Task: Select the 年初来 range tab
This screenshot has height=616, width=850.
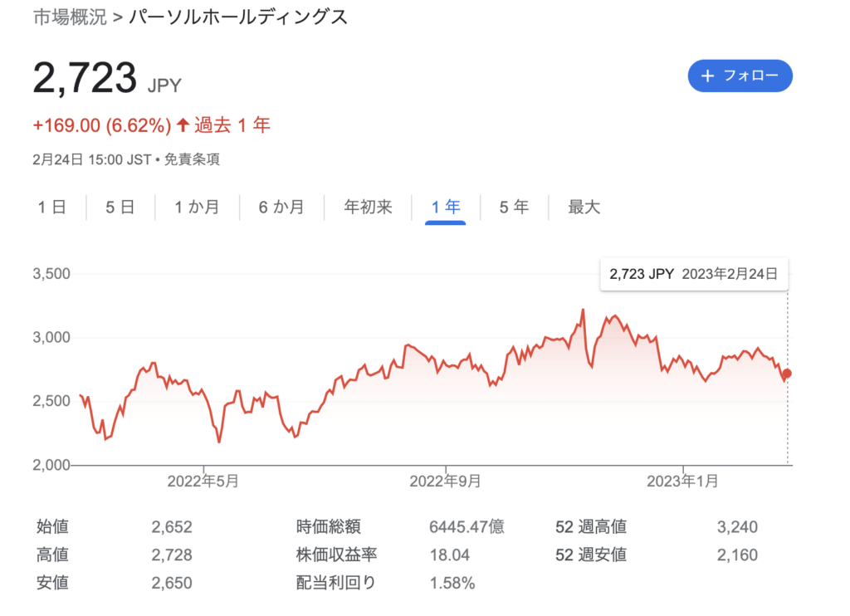Action: click(368, 208)
